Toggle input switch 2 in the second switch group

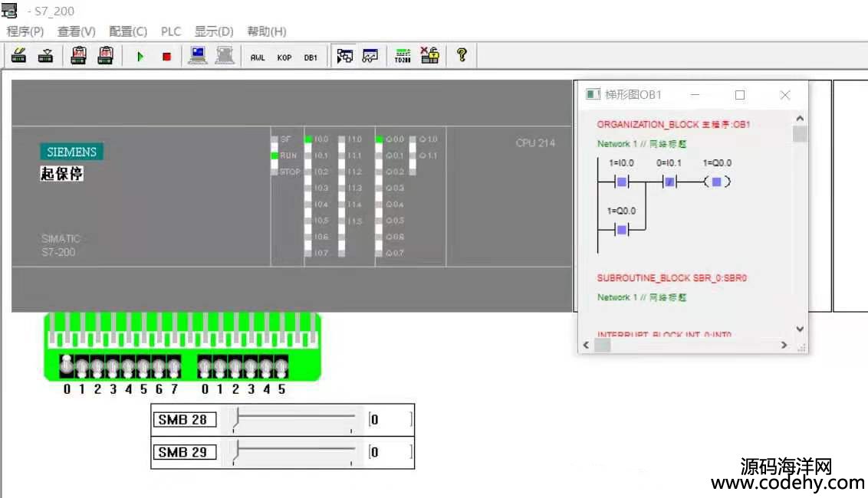235,365
